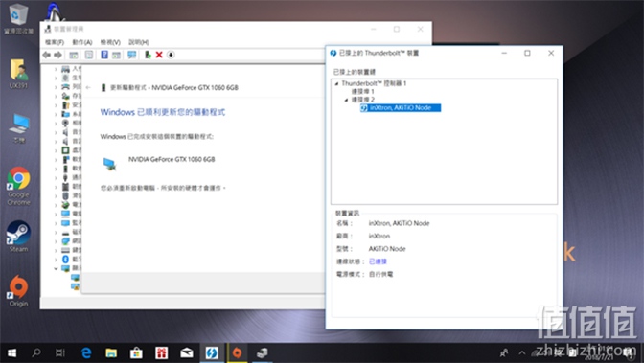Click the round down-arrow disable device icon

pos(171,55)
